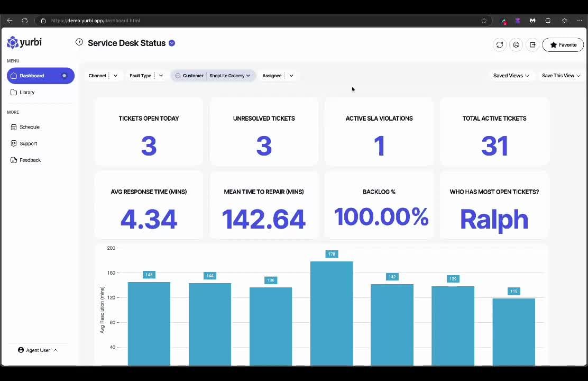Open the Fault Type filter dropdown
Viewport: 588px width, 381px height.
tap(161, 76)
